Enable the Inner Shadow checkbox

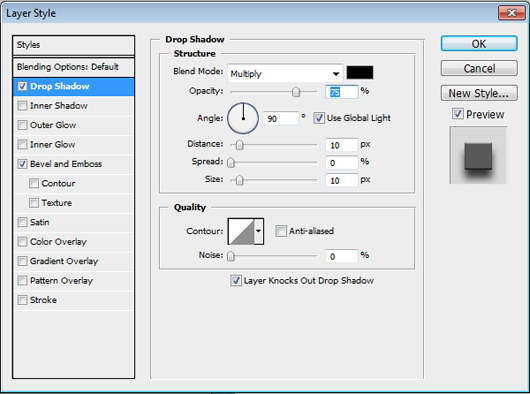click(22, 106)
